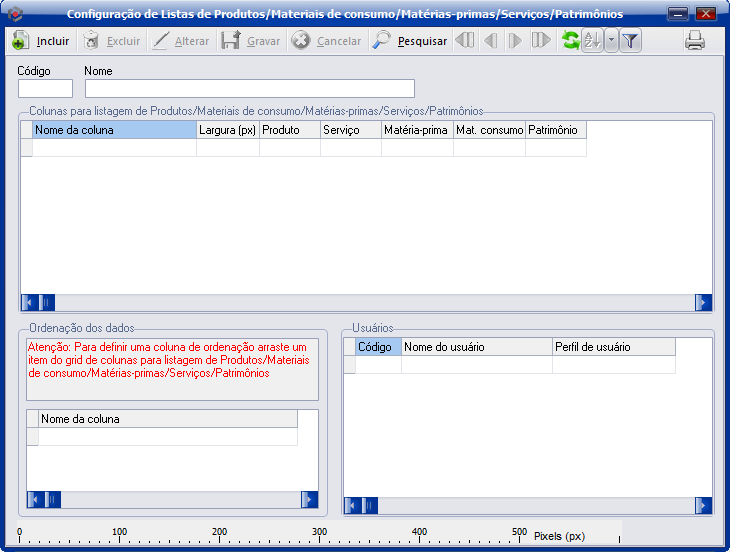Click the Excluir trash icon
Screen dimensions: 730x552
click(x=91, y=40)
